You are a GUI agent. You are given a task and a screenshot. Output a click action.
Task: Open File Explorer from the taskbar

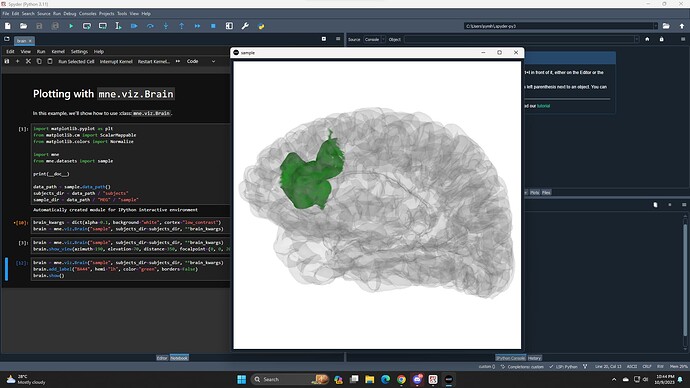pyautogui.click(x=370, y=379)
